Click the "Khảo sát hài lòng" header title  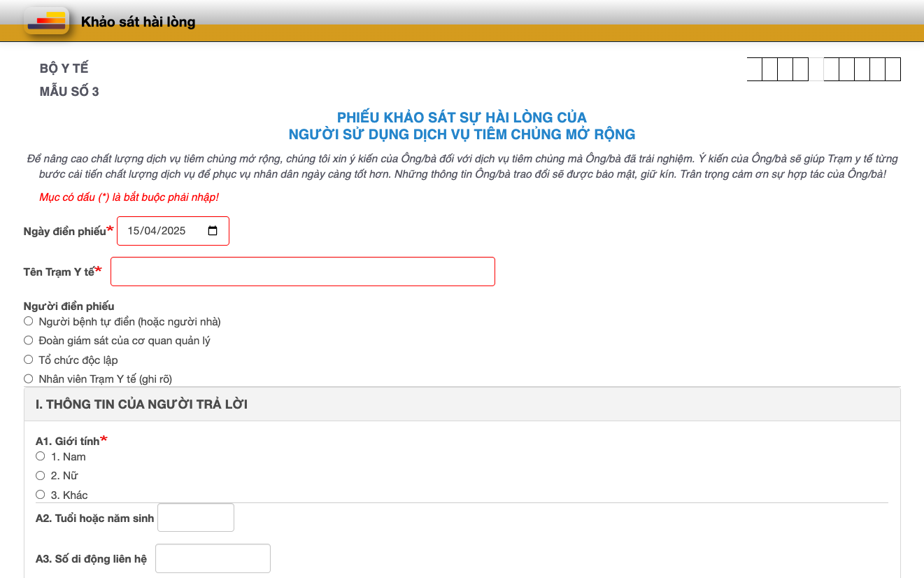138,22
